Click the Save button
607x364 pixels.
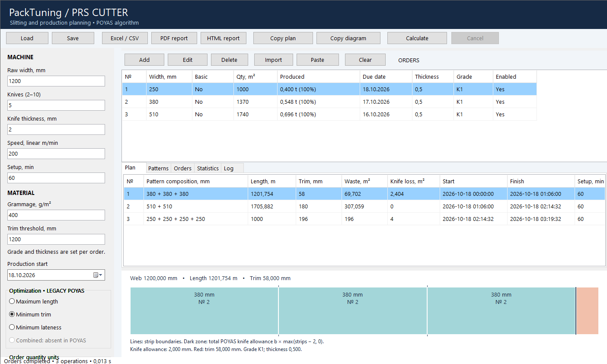point(73,38)
